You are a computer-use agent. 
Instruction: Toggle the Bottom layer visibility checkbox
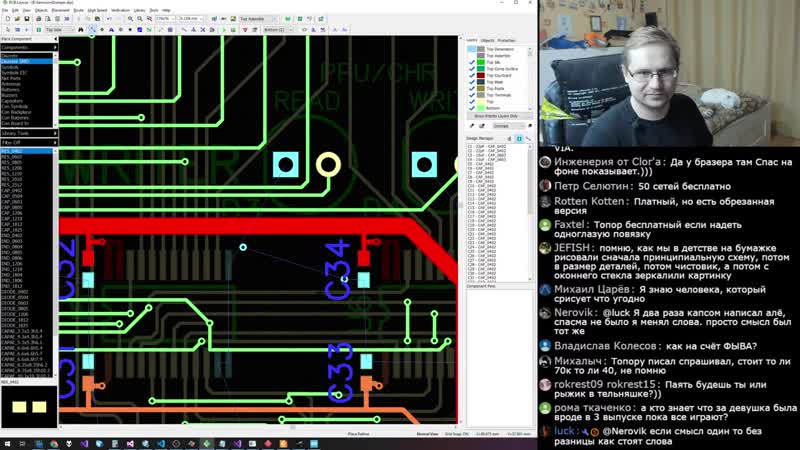pyautogui.click(x=471, y=108)
